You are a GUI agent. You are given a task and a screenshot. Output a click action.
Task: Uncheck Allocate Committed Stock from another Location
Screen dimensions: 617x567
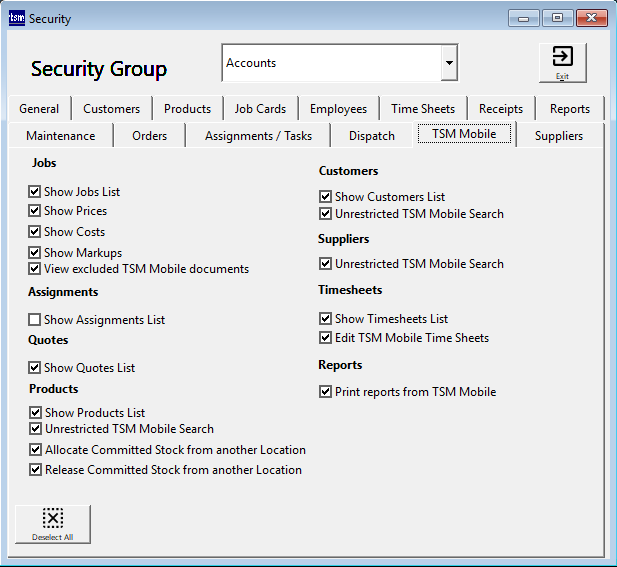(x=35, y=449)
